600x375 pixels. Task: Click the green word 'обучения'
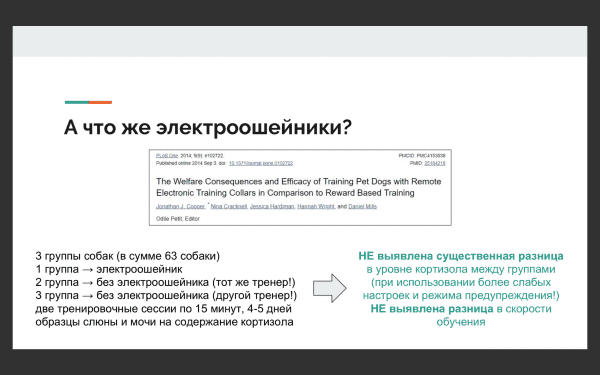click(461, 322)
